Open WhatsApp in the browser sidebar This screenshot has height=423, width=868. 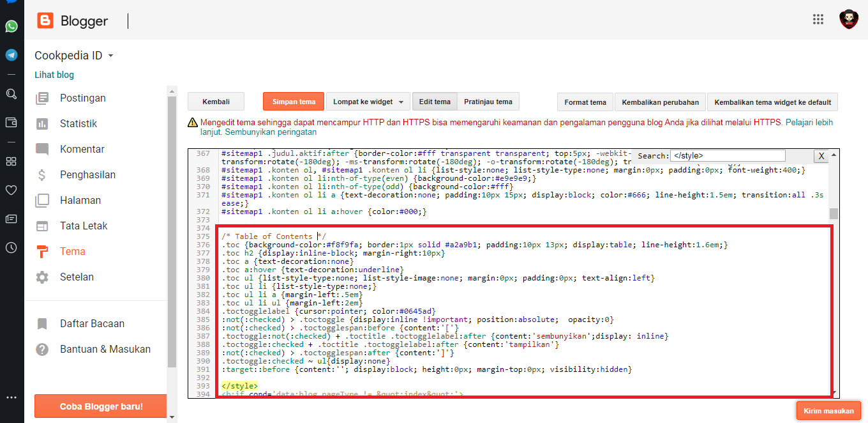tap(11, 26)
